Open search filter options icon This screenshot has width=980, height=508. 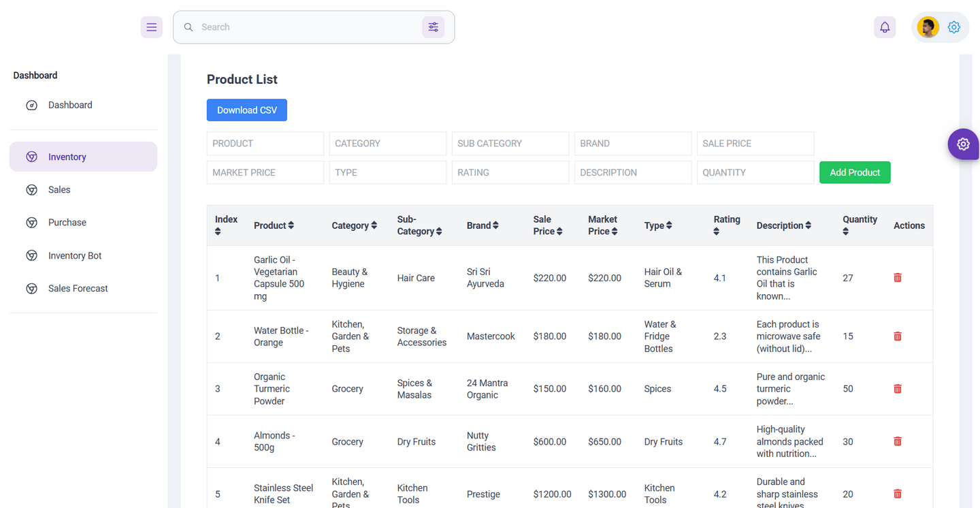point(434,27)
